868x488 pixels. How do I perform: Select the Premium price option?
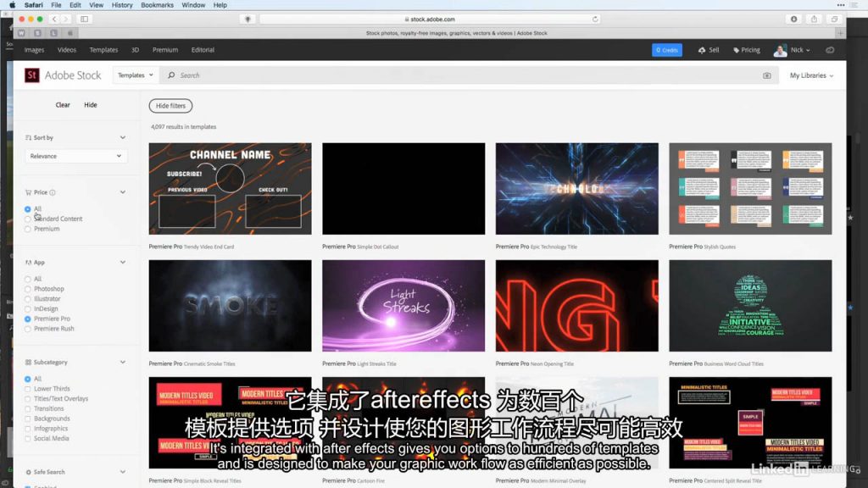pyautogui.click(x=28, y=229)
